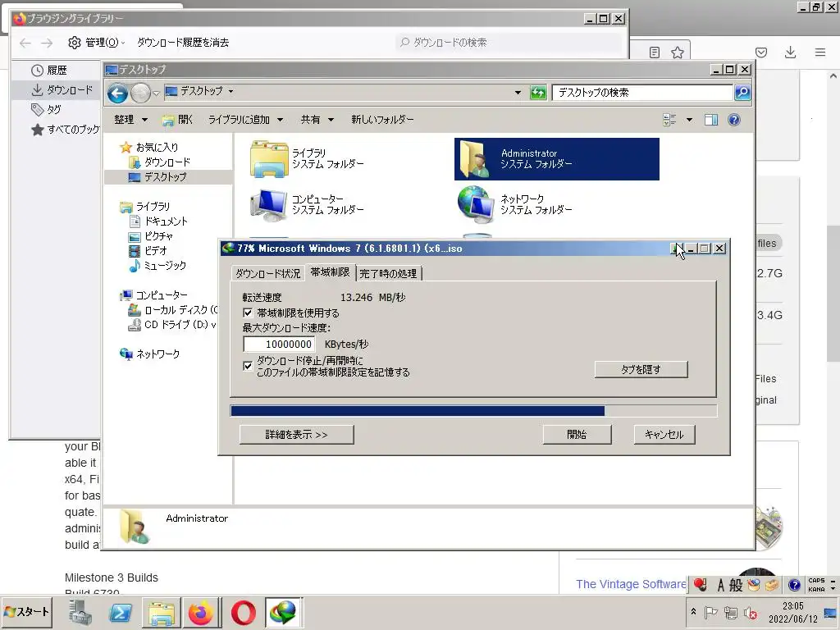Click the clock in system tray
Image resolution: width=840 pixels, height=630 pixels.
[x=793, y=612]
